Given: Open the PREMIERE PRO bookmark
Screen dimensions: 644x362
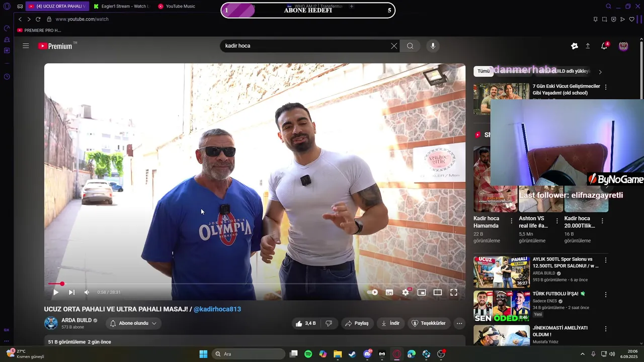Looking at the screenshot, I should (x=39, y=30).
